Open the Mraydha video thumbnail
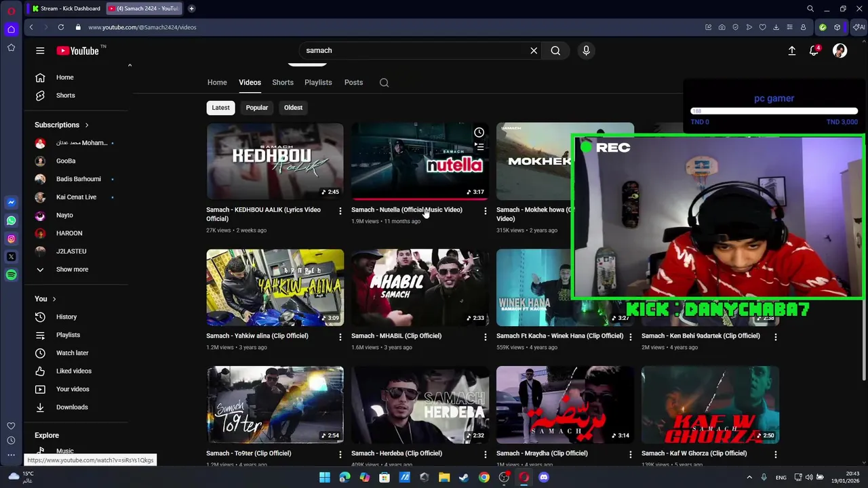868x488 pixels. 565,405
